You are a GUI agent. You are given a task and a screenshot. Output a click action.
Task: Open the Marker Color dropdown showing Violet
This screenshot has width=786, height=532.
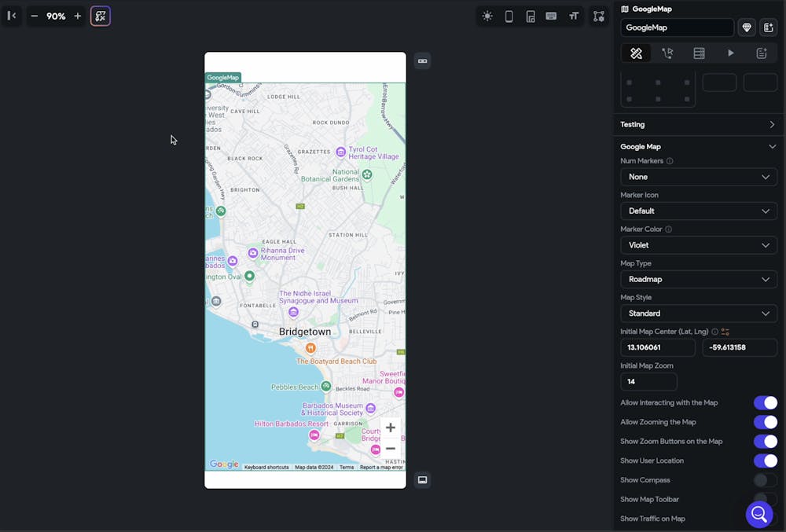(698, 245)
